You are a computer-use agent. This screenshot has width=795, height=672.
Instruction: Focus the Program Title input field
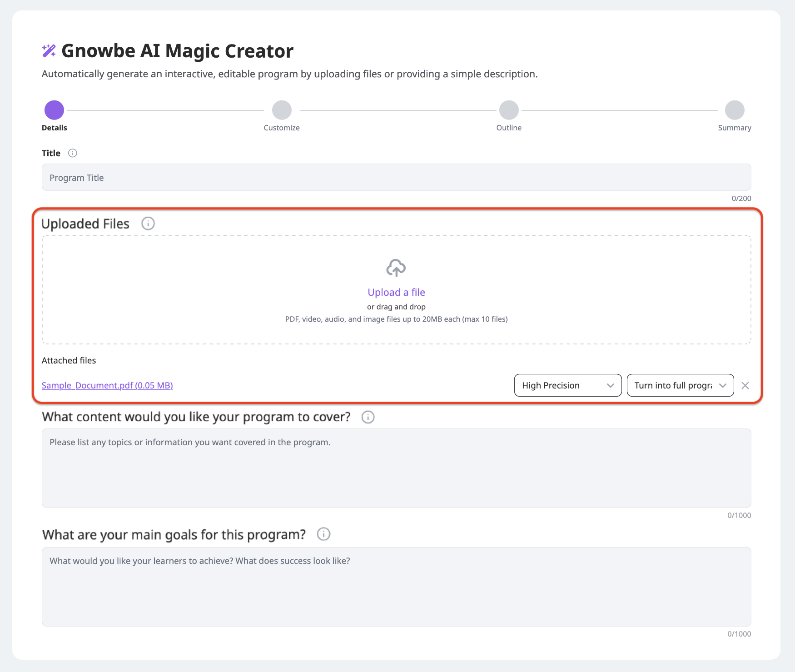tap(396, 177)
